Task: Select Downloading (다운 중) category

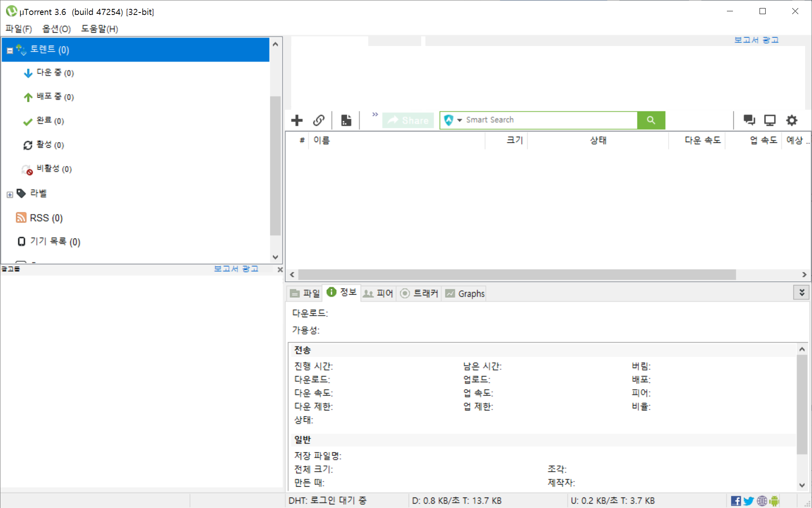Action: point(48,73)
